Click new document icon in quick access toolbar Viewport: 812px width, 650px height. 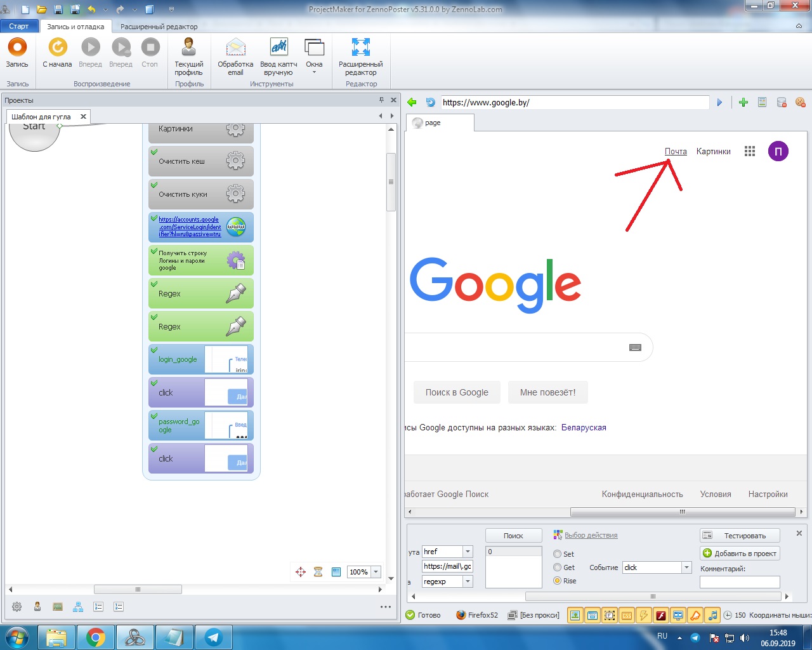(x=25, y=10)
